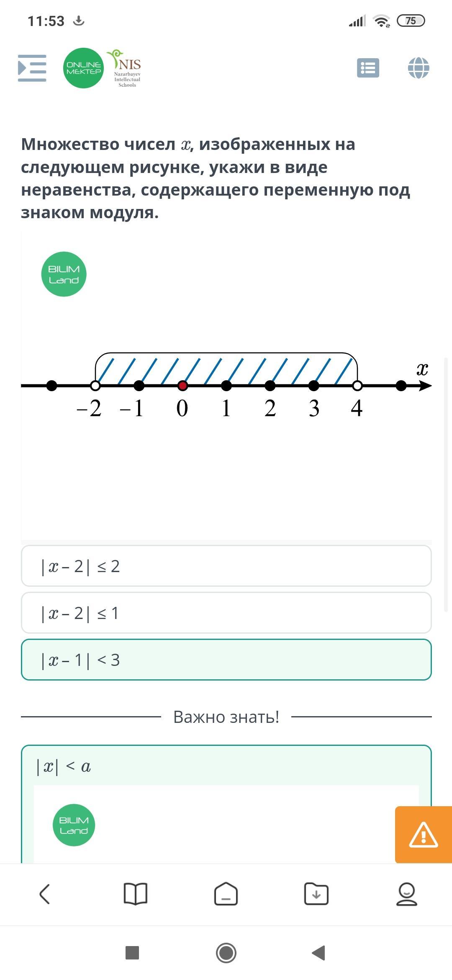Select answer |x − 1| < 3
452x980 pixels.
(x=226, y=660)
